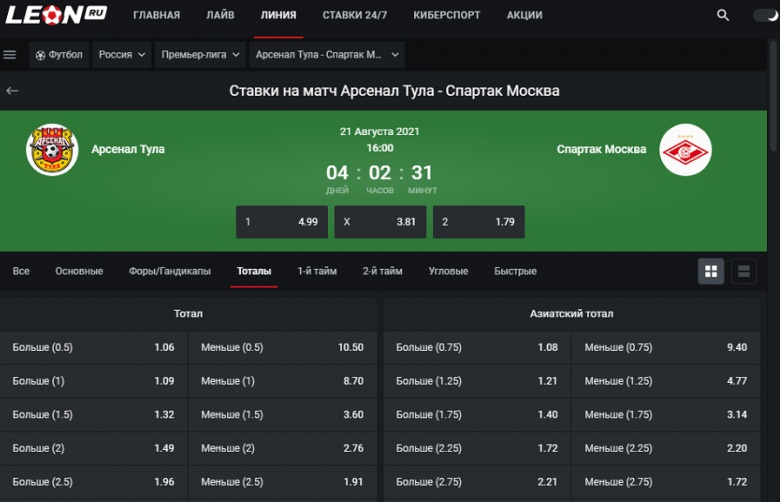Image resolution: width=780 pixels, height=502 pixels.
Task: Click the Arsenal Tula team logo
Action: (x=52, y=149)
